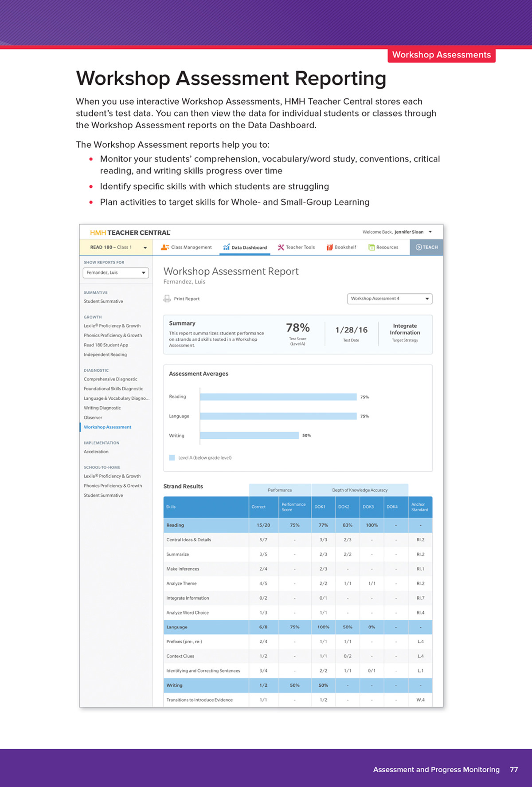532x787 pixels.
Task: Click the Class Management person icon
Action: pyautogui.click(x=164, y=248)
